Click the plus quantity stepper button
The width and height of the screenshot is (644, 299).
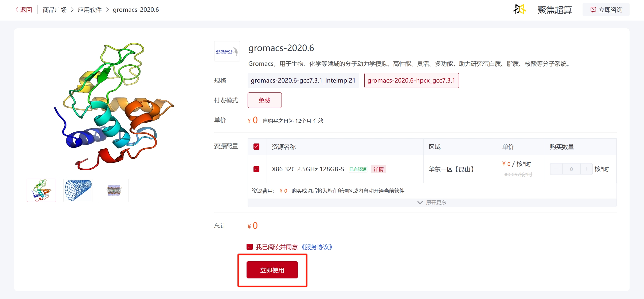point(586,169)
